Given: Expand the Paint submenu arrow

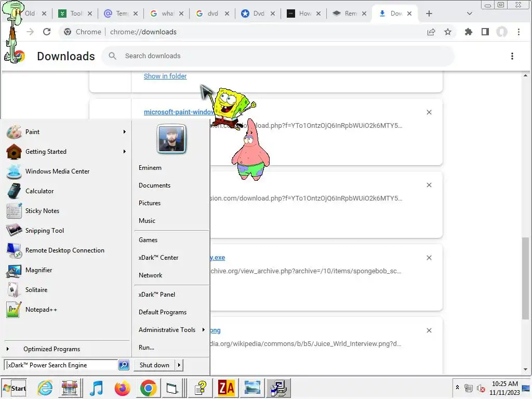Looking at the screenshot, I should [x=125, y=131].
